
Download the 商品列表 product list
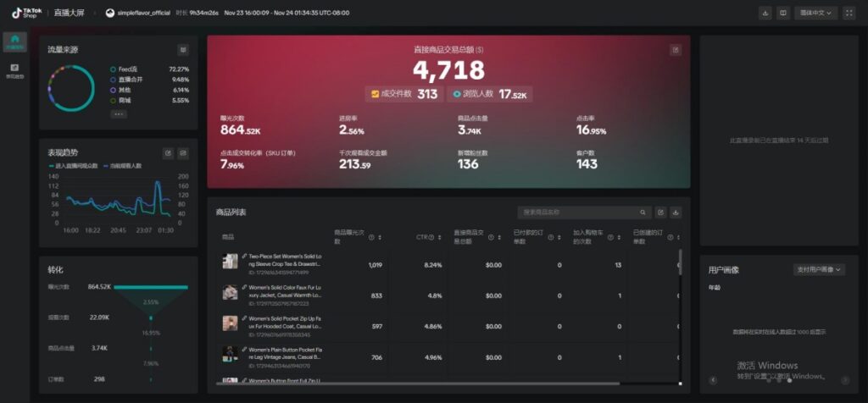(x=676, y=212)
